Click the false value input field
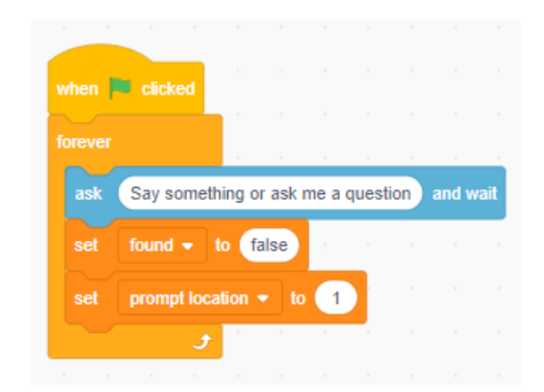The image size is (544, 392). [x=269, y=245]
